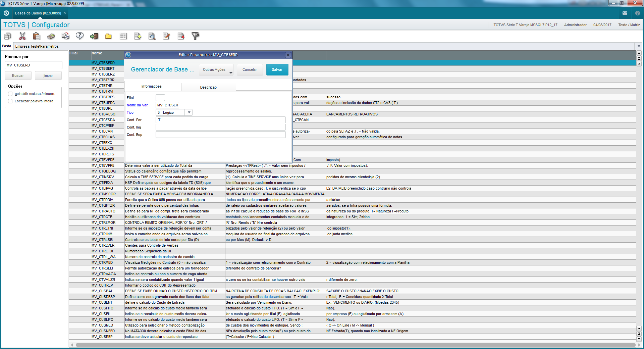This screenshot has width=644, height=349.
Task: Click the yellow folder icon
Action: click(x=108, y=36)
